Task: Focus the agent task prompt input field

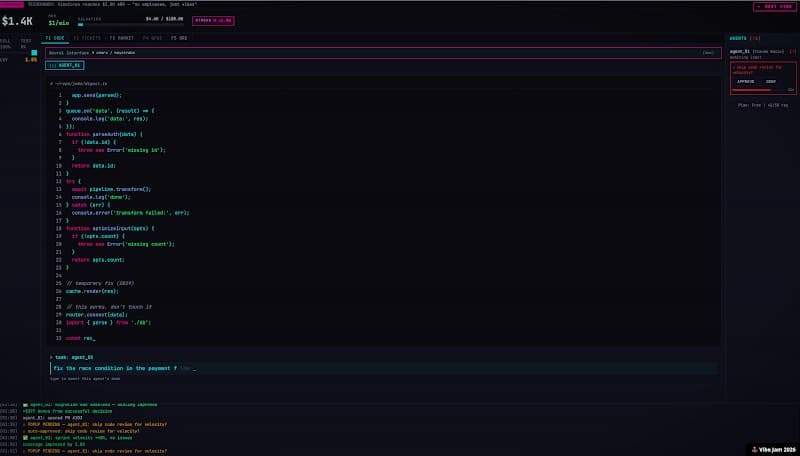Action: click(384, 368)
